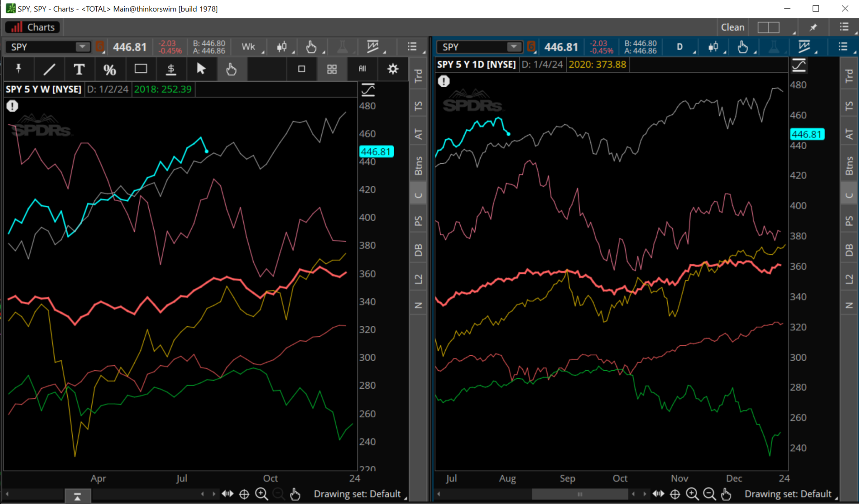859x504 pixels.
Task: Click the crosshair icon below weekly chart
Action: pos(244,494)
